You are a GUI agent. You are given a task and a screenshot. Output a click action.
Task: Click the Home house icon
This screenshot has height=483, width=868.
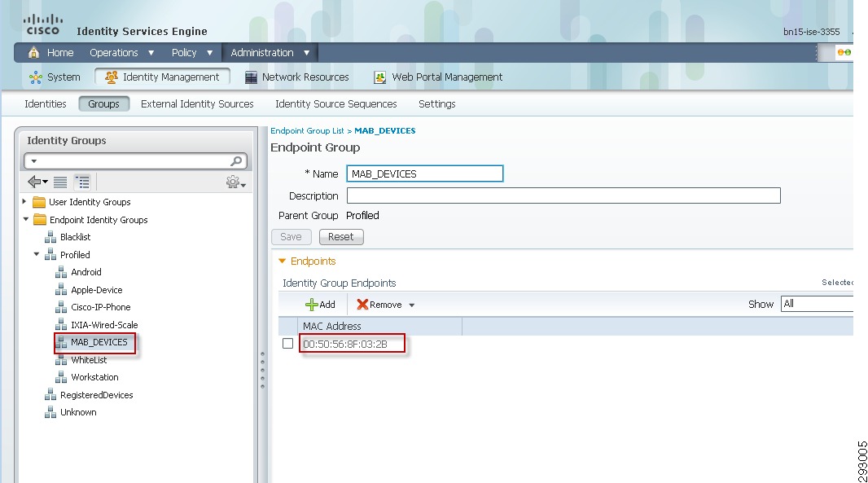pos(33,53)
